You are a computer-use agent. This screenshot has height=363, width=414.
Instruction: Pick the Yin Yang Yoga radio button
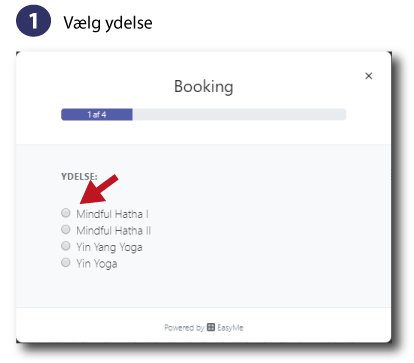pyautogui.click(x=66, y=246)
